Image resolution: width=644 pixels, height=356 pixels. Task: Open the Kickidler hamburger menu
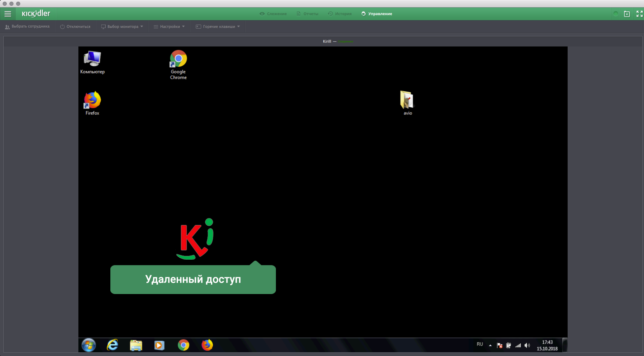coord(8,14)
